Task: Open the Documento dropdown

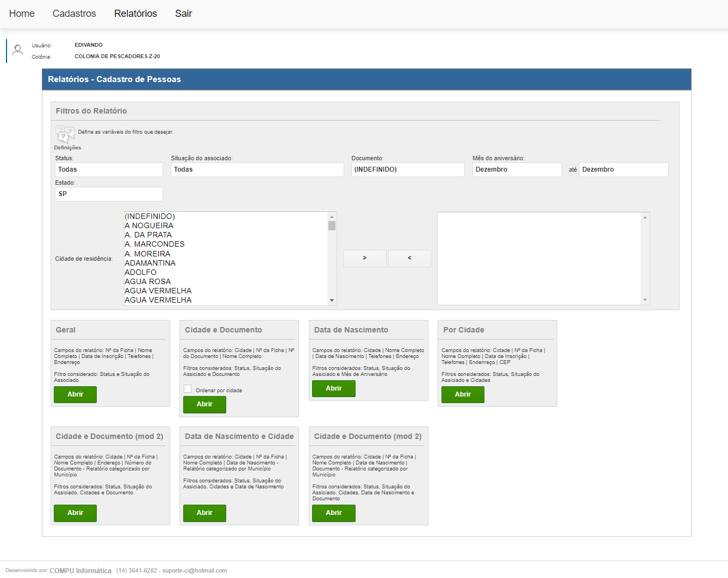Action: [408, 169]
